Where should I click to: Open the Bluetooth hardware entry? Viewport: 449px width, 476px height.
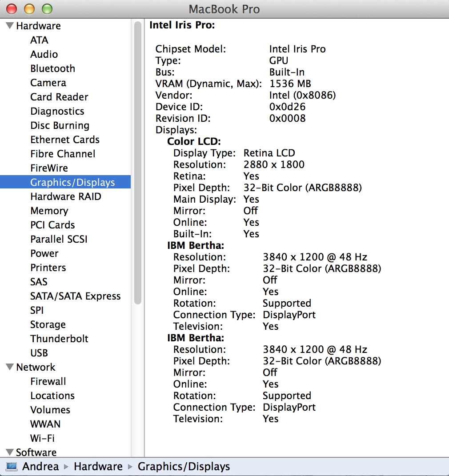click(x=52, y=68)
